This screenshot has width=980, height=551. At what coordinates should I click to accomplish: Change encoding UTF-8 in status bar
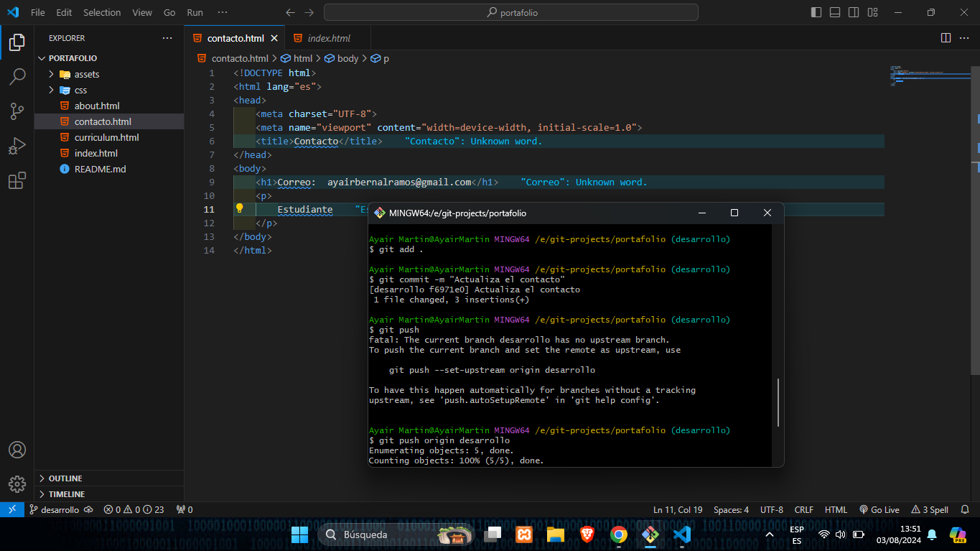[772, 509]
